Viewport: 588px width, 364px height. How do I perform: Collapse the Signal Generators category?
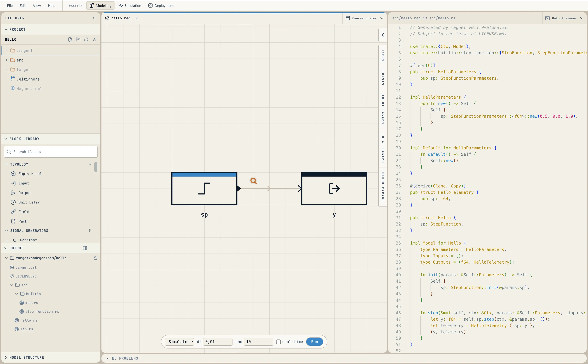(7, 231)
